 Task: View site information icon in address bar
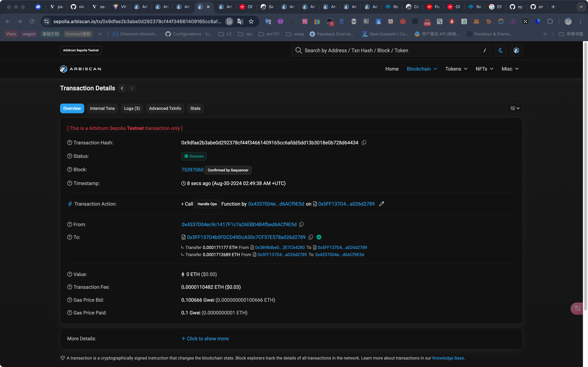pyautogui.click(x=47, y=21)
